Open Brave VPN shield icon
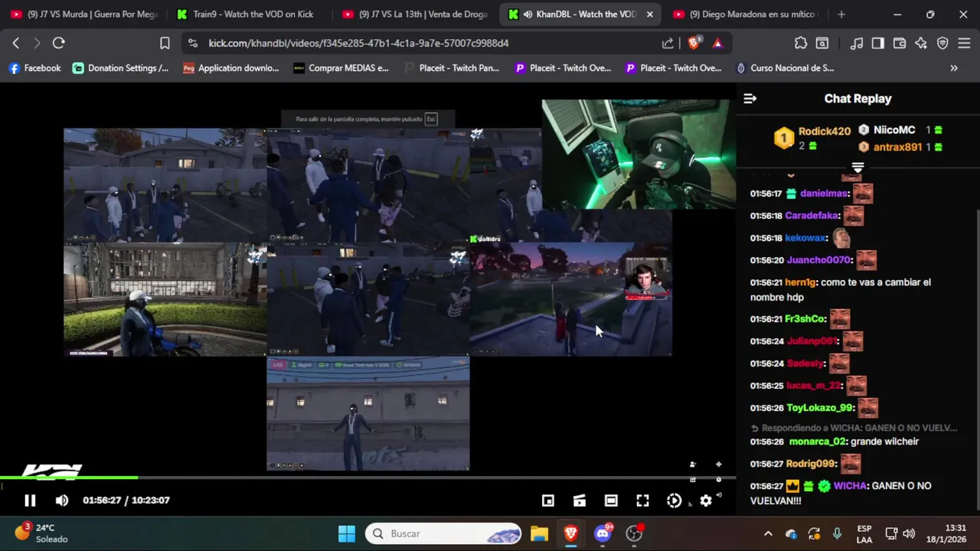This screenshot has width=980, height=551. [942, 43]
